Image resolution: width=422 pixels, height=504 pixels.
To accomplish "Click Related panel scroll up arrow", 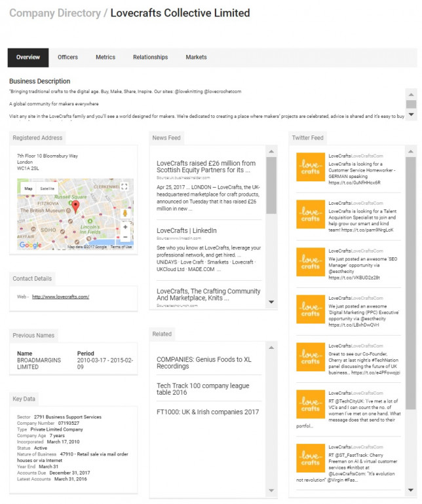I will (271, 348).
